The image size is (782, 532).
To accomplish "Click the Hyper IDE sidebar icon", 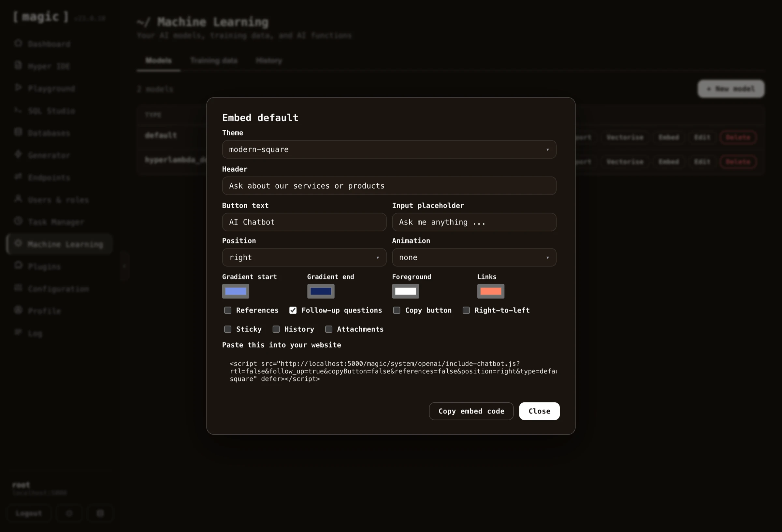I will click(x=18, y=65).
